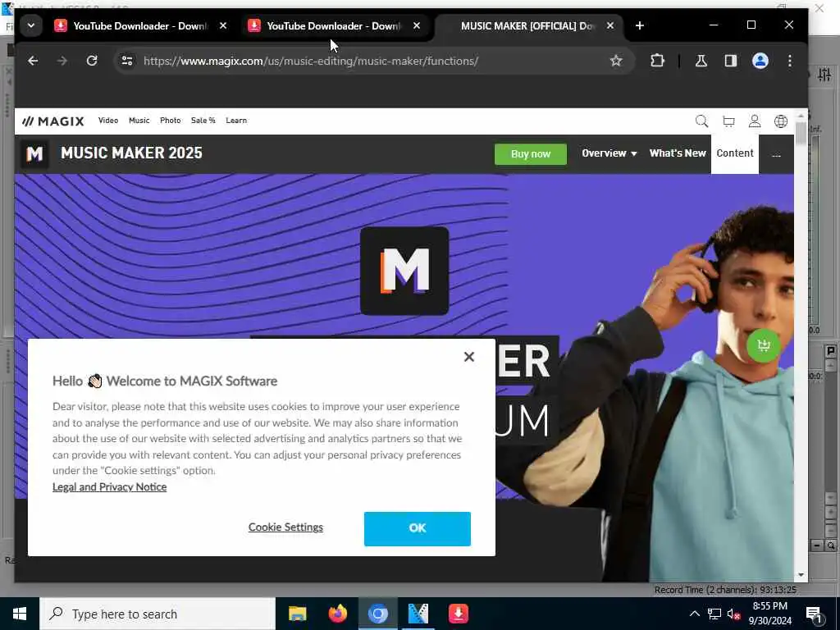
Task: Close the first YouTube Downloader tab
Action: click(x=223, y=25)
